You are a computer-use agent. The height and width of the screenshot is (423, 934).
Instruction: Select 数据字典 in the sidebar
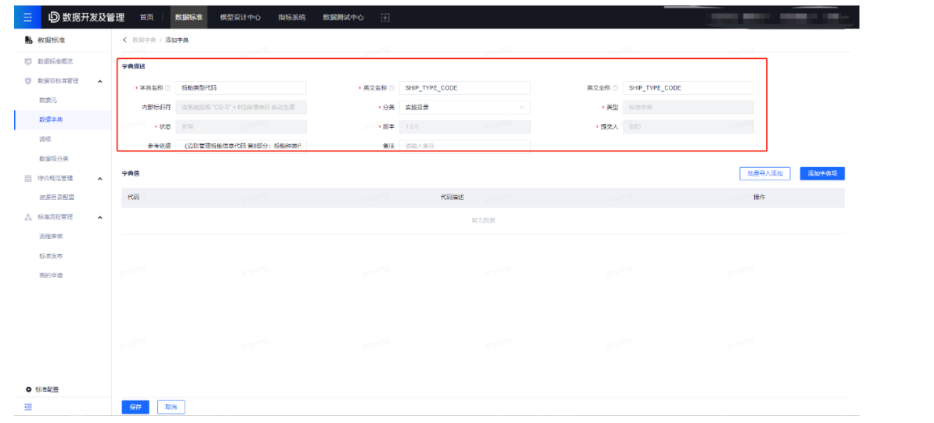coord(51,120)
